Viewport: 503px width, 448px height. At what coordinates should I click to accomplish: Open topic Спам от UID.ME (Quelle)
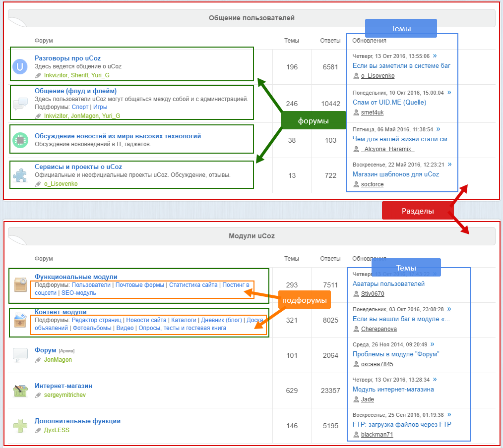point(389,102)
